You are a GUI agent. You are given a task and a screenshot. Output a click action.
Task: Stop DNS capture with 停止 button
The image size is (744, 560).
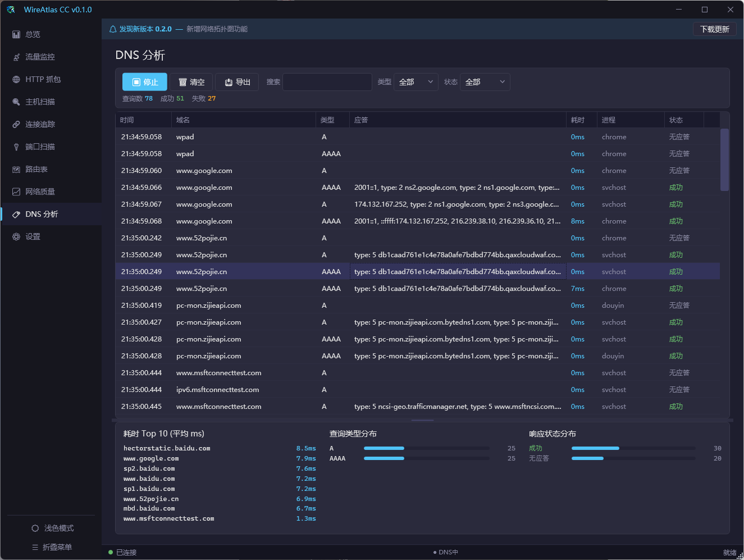145,82
